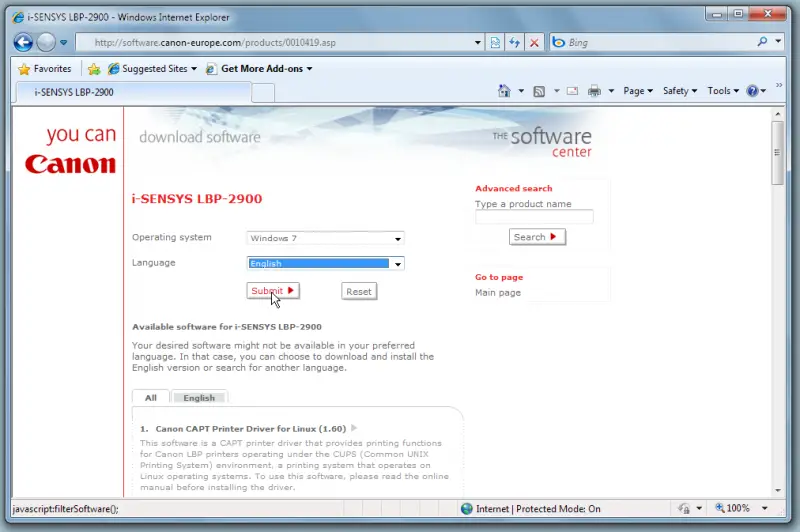This screenshot has height=532, width=800.
Task: Open Suggested Sites favorites item
Action: coord(153,69)
